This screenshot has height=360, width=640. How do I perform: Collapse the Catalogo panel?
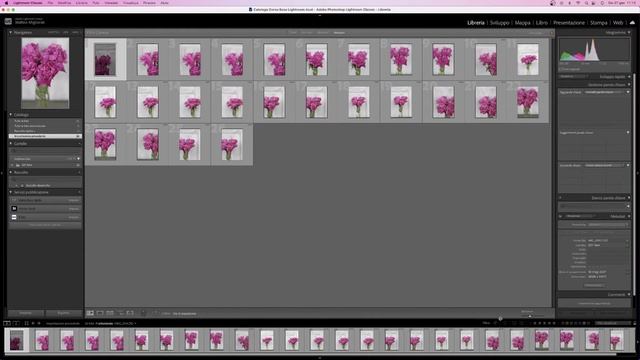(x=11, y=115)
